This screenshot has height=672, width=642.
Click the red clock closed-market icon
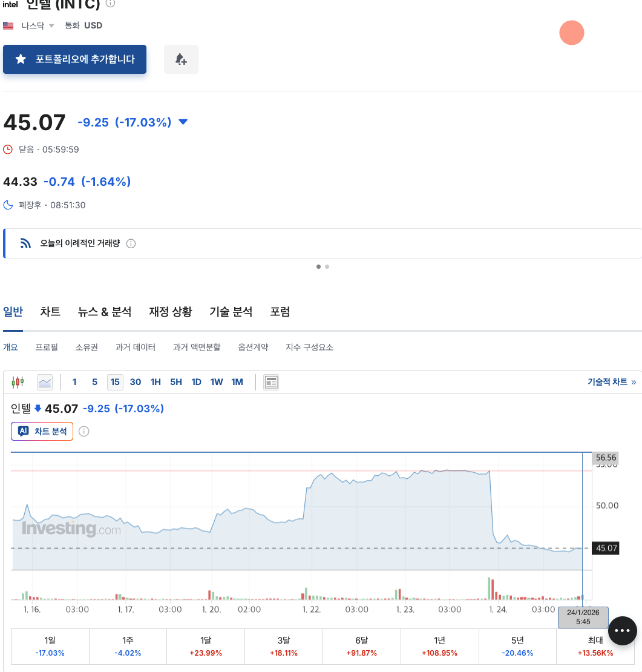click(8, 150)
